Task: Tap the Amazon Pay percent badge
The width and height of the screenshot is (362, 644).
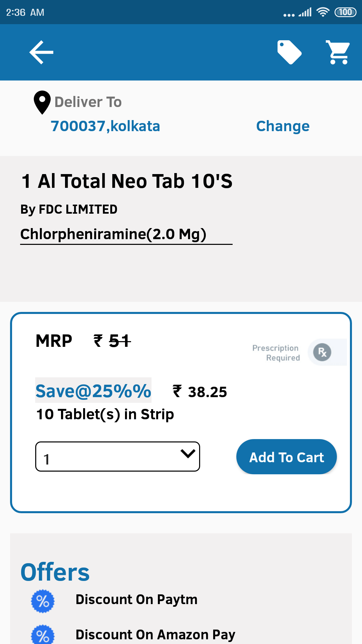Action: pos(43,635)
